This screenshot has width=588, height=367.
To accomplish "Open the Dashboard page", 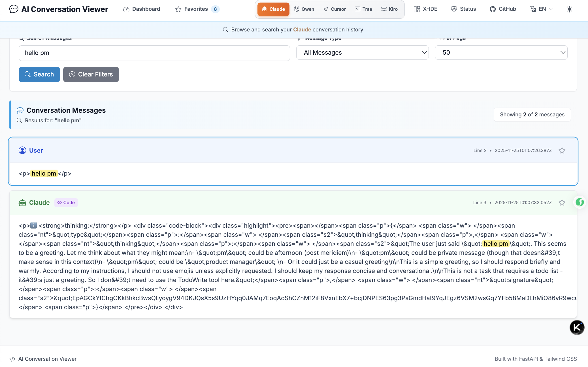I will click(142, 9).
